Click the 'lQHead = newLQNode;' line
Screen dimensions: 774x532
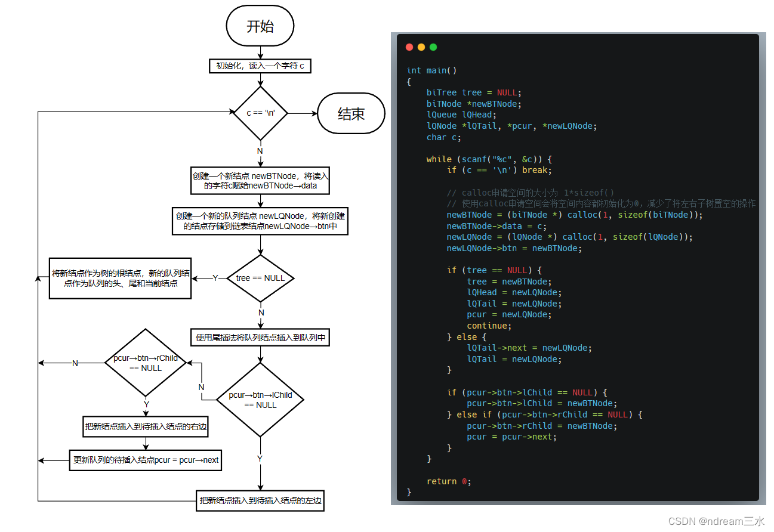point(514,292)
